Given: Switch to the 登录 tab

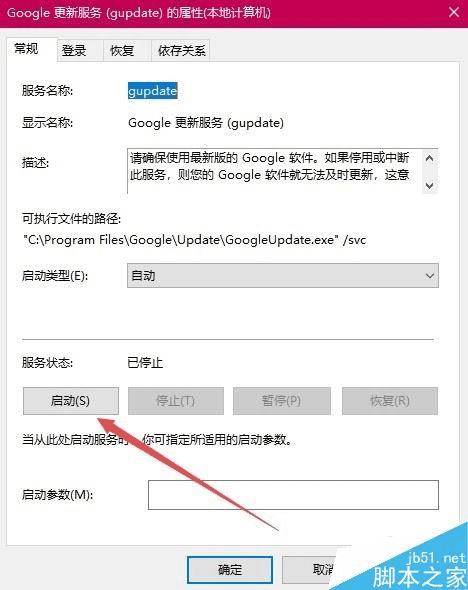Looking at the screenshot, I should (74, 50).
